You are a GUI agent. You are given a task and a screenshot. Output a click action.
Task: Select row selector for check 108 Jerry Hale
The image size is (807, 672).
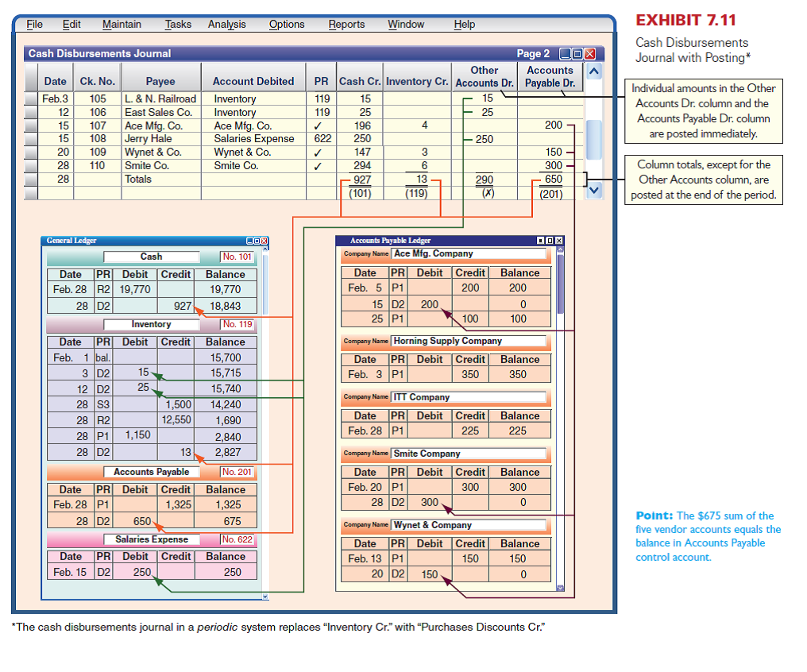[x=31, y=139]
